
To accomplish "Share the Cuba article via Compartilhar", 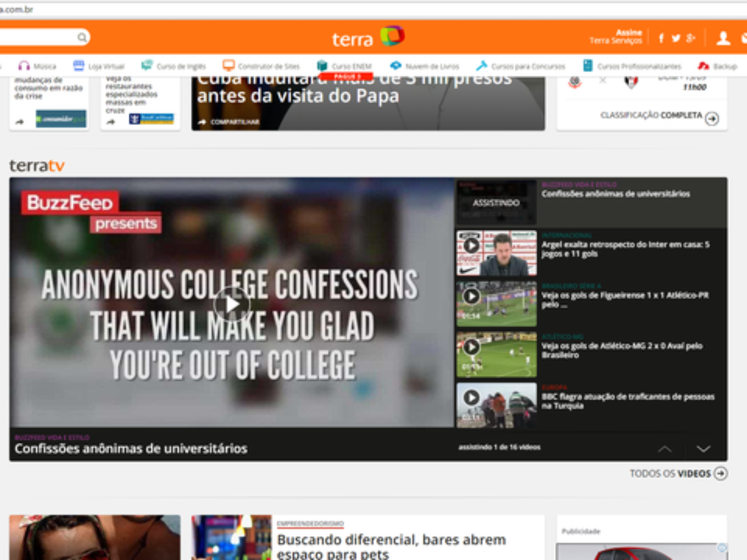I will pyautogui.click(x=228, y=122).
